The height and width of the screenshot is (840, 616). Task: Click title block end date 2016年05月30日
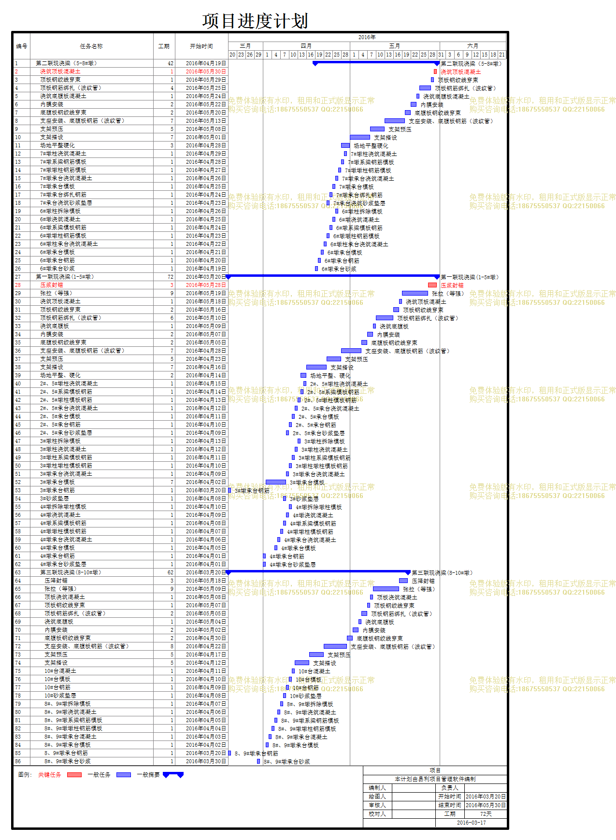[x=486, y=805]
